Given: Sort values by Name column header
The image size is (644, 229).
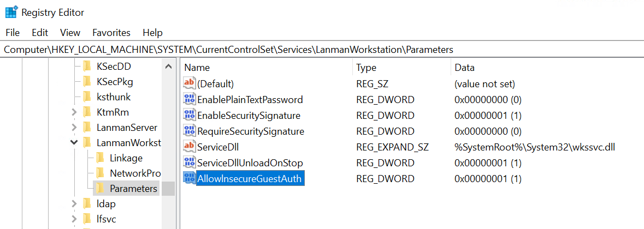Looking at the screenshot, I should (197, 68).
